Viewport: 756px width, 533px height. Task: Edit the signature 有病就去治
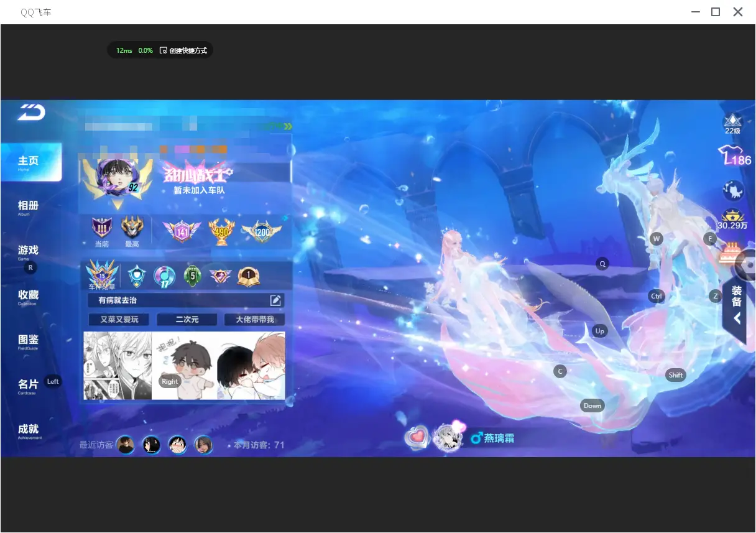tap(275, 301)
